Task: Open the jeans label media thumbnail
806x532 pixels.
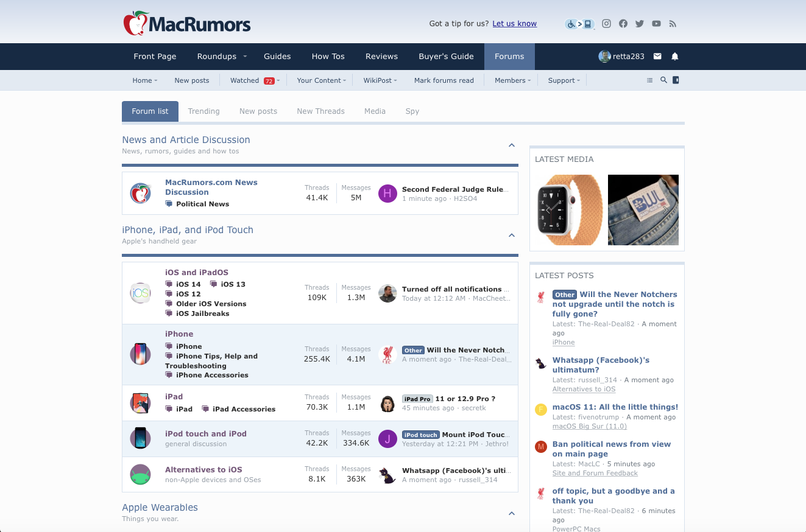Action: point(643,210)
